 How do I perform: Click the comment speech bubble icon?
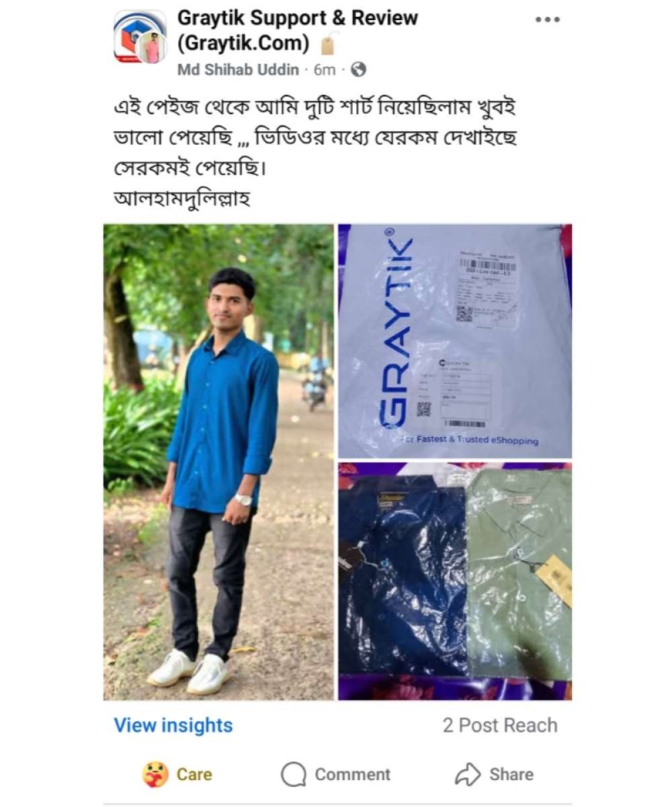[x=294, y=774]
